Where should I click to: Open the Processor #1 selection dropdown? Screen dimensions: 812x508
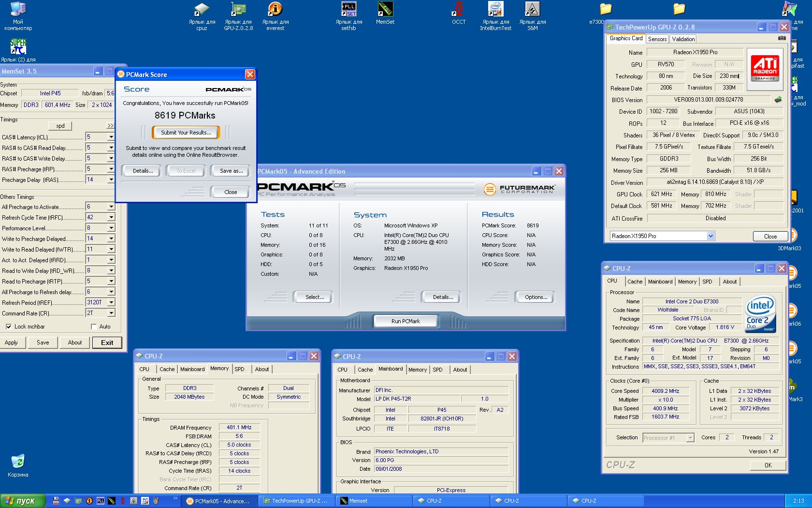tap(668, 438)
